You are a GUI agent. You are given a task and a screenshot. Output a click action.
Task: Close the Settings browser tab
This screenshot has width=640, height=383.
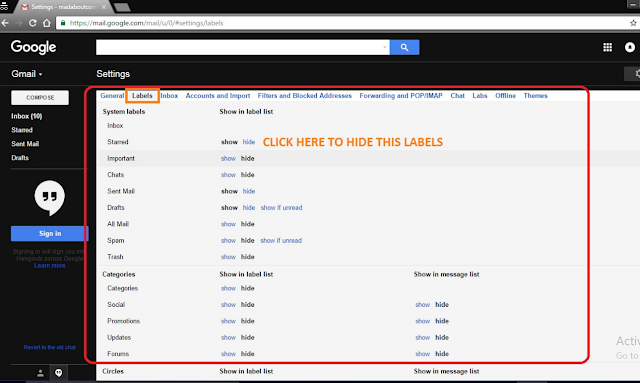104,7
